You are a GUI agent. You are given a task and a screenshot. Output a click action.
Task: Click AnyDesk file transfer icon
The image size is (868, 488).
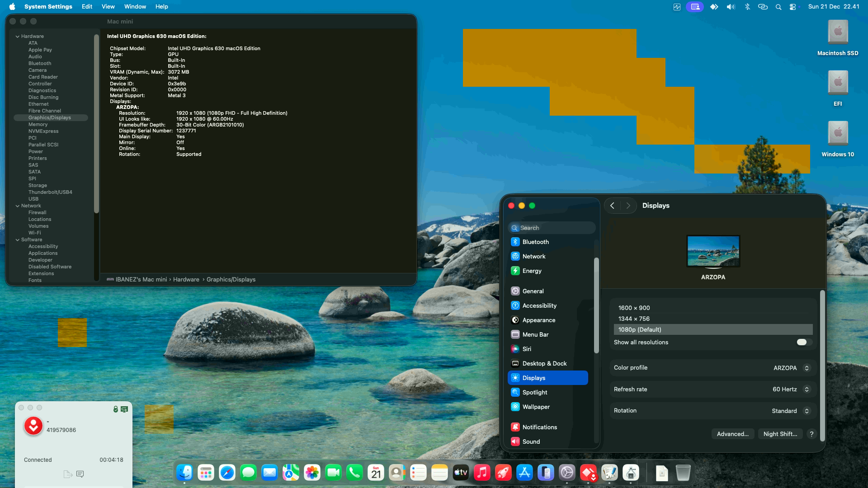point(68,474)
